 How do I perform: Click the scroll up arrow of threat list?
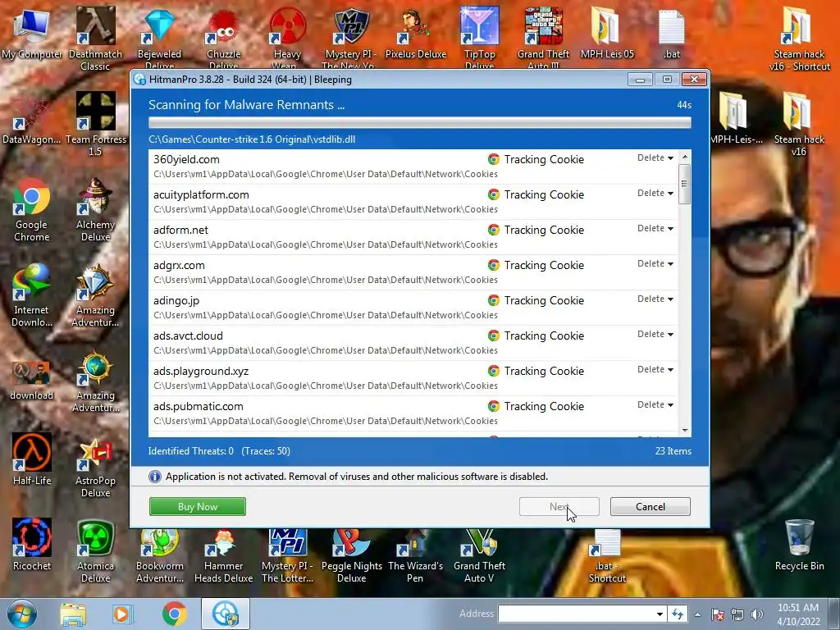(684, 157)
